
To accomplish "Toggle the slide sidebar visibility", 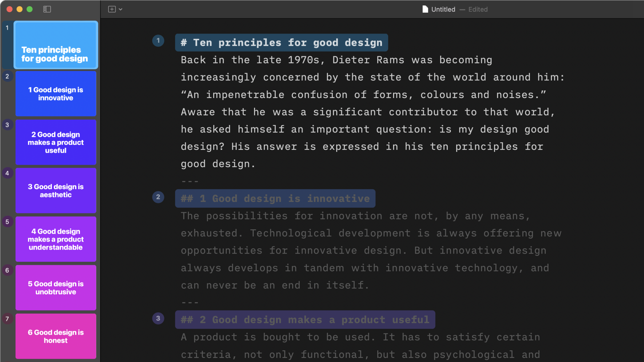I will (x=47, y=9).
